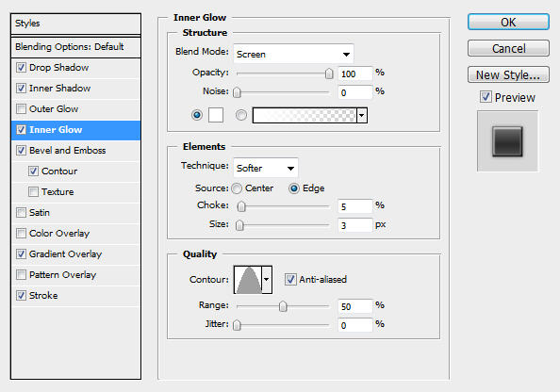The width and height of the screenshot is (560, 392).
Task: Open the Technique dropdown showing Softer
Action: [x=266, y=168]
